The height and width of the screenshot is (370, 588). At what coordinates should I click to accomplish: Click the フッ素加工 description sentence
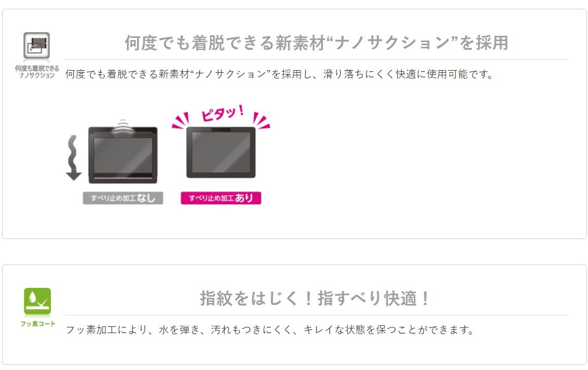(270, 330)
